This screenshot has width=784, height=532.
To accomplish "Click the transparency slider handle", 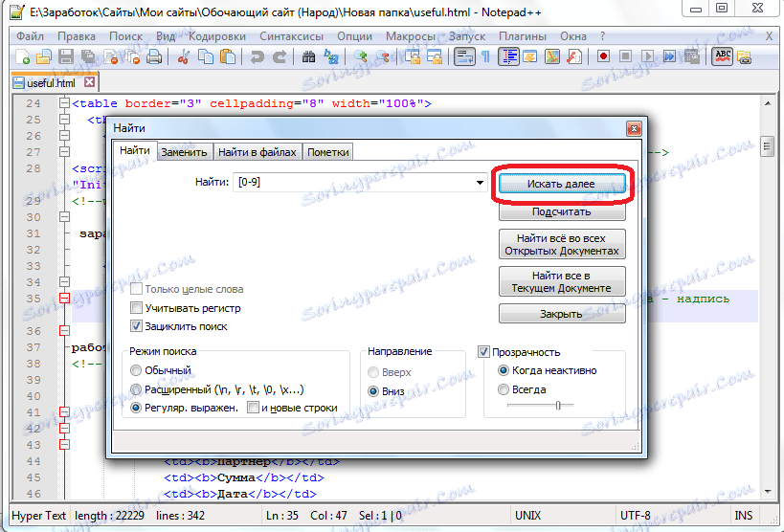I will 558,405.
